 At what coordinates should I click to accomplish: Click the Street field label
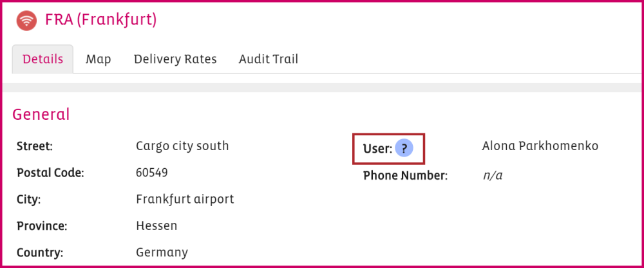34,147
